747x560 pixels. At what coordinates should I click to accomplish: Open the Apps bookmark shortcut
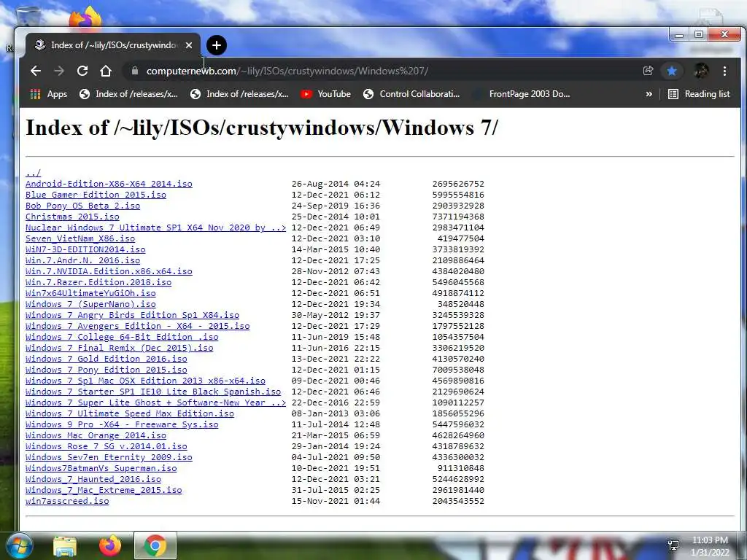pos(49,94)
